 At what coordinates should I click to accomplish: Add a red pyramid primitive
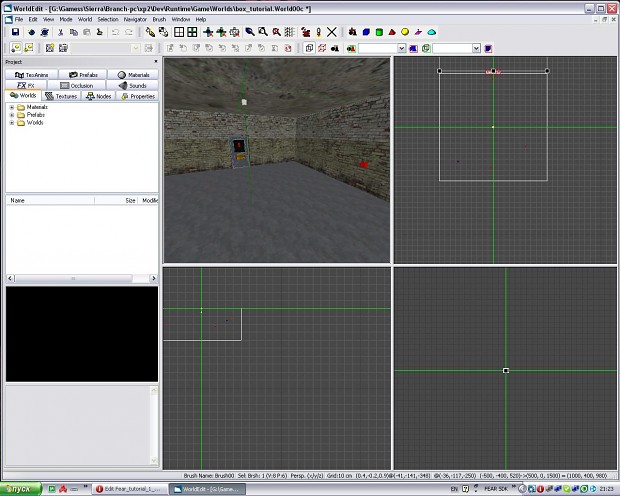coord(392,32)
